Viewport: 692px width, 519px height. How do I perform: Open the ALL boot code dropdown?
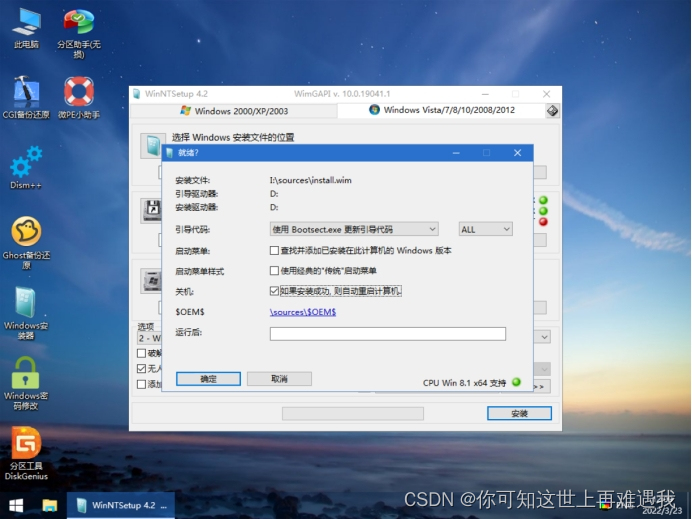pos(485,229)
